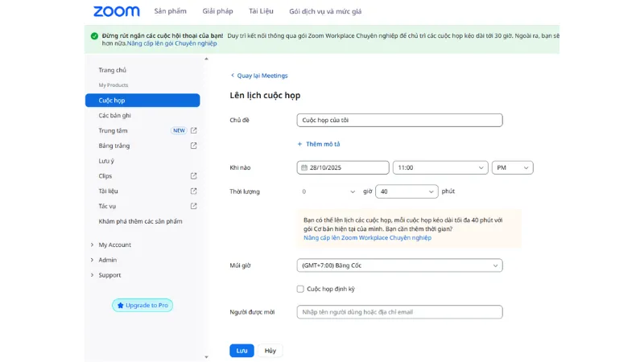
Task: Open the Sản phẩm top menu
Action: coord(170,11)
